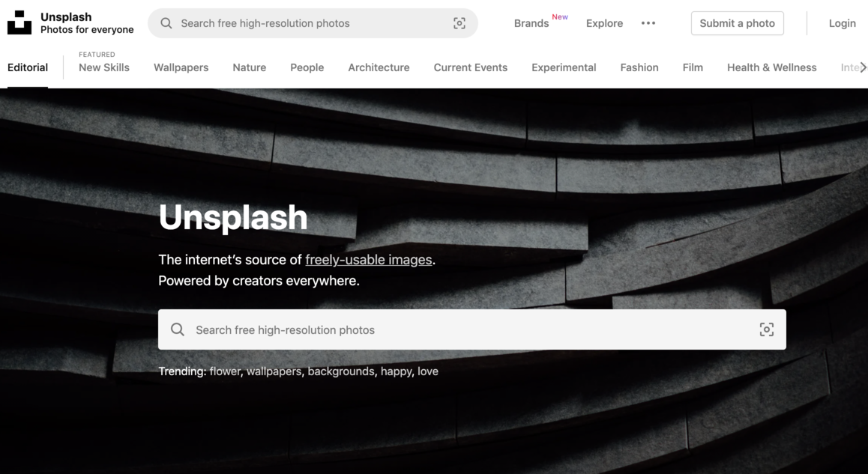This screenshot has width=868, height=474.
Task: Select the Health & Wellness topic
Action: click(771, 67)
